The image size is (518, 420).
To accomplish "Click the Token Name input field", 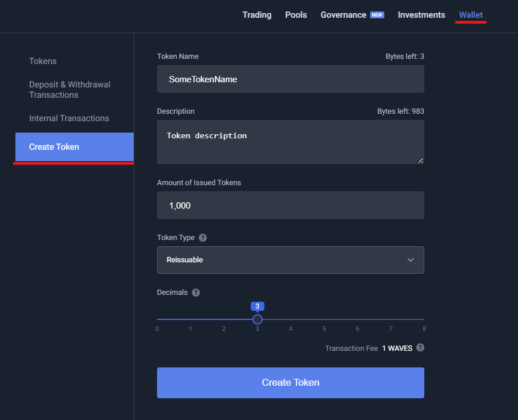I will point(290,79).
